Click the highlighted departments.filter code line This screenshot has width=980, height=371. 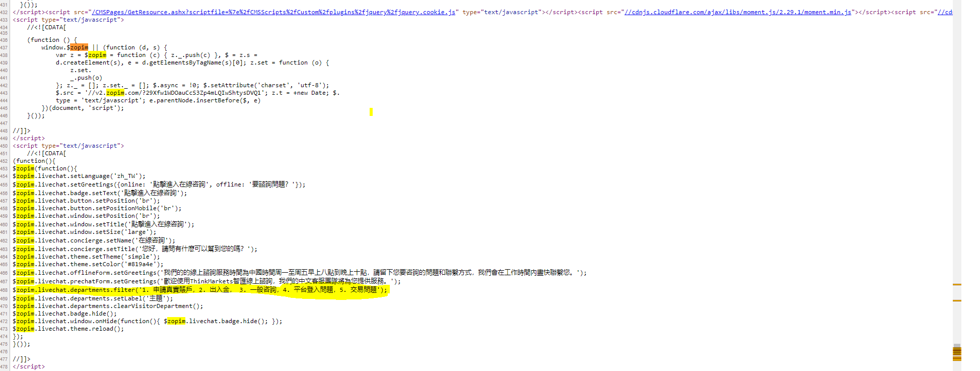[x=201, y=290]
